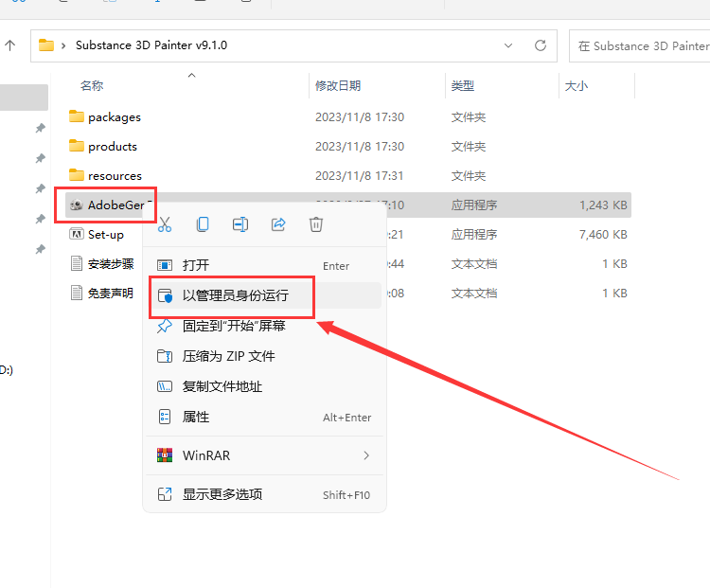Click the Refresh button in address bar
The width and height of the screenshot is (710, 588).
[x=541, y=45]
